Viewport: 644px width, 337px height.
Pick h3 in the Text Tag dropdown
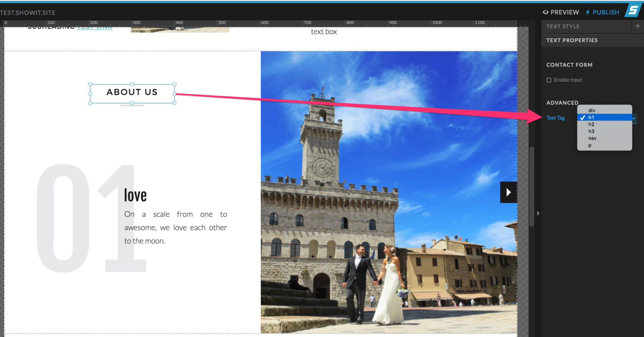pos(591,131)
